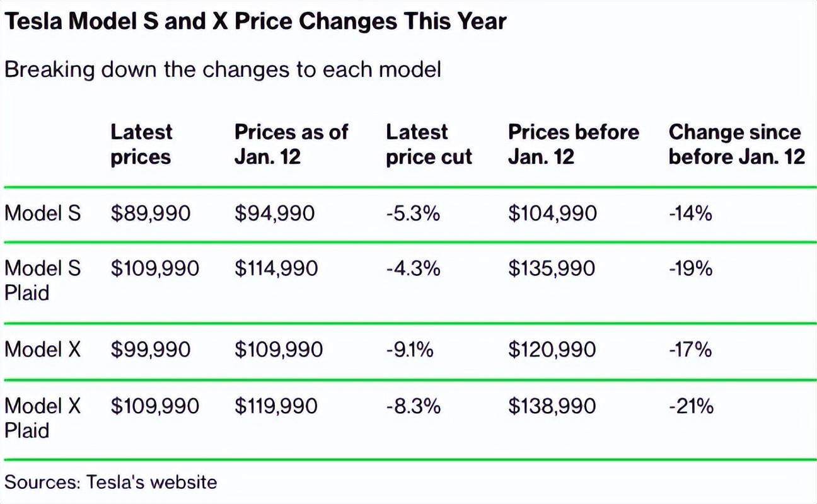The image size is (817, 504).
Task: Click the $104,990 price cell
Action: [x=552, y=214]
